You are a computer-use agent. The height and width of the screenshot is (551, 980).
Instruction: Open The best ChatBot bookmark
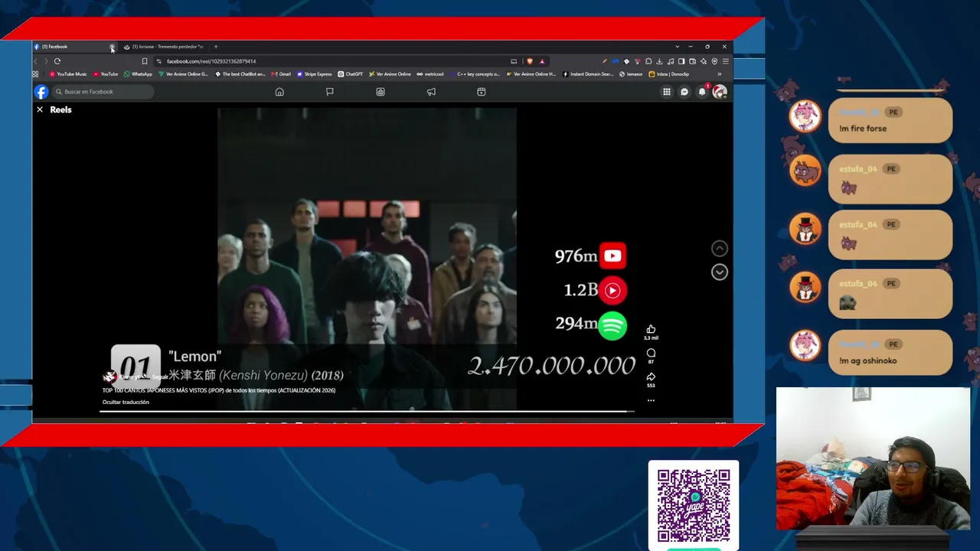point(240,74)
